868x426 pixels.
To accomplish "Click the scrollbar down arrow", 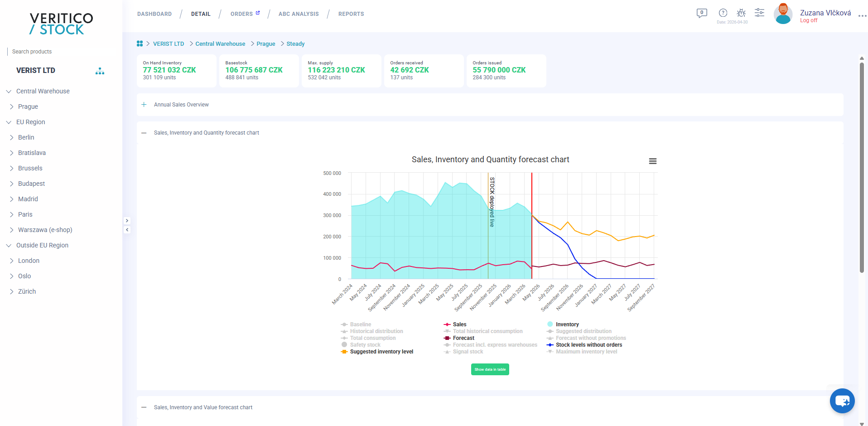I will 862,423.
